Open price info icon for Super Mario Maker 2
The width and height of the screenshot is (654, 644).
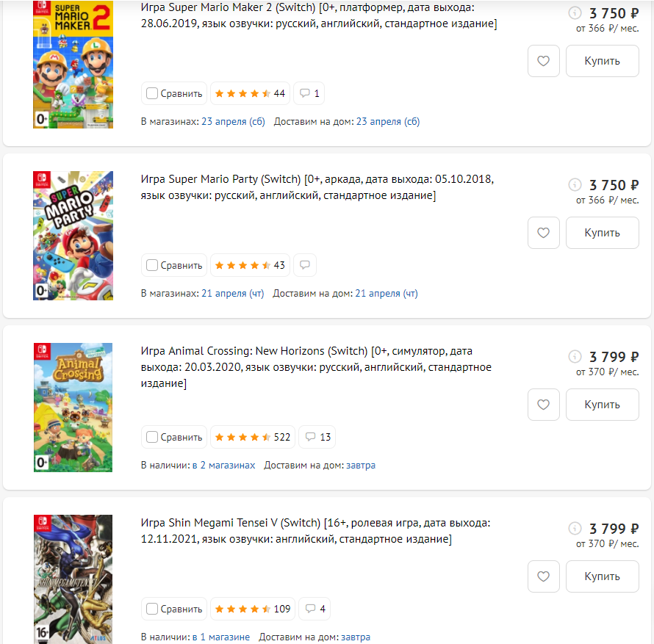point(575,13)
